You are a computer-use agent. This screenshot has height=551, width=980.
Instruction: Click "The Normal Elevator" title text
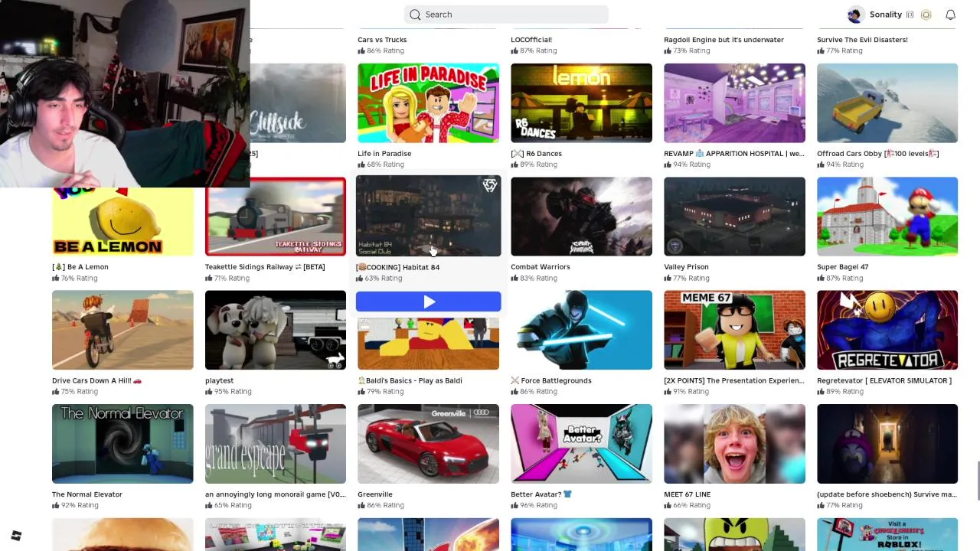click(87, 494)
